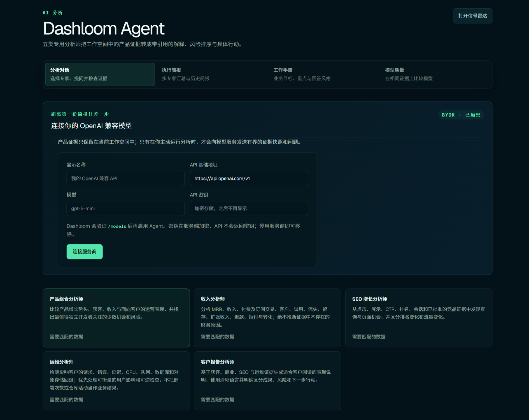Image resolution: width=529 pixels, height=420 pixels.
Task: Click the API 基础地址 field
Action: 249,178
